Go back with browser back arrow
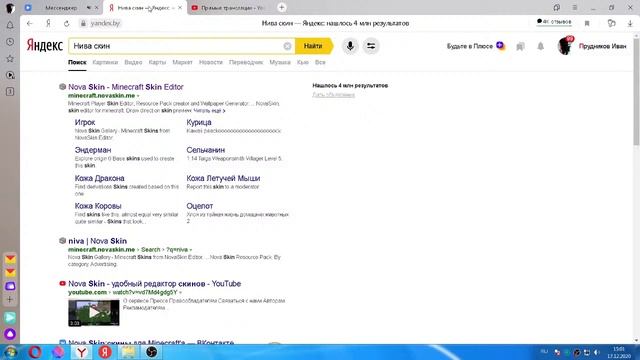The image size is (640, 360). tap(30, 23)
